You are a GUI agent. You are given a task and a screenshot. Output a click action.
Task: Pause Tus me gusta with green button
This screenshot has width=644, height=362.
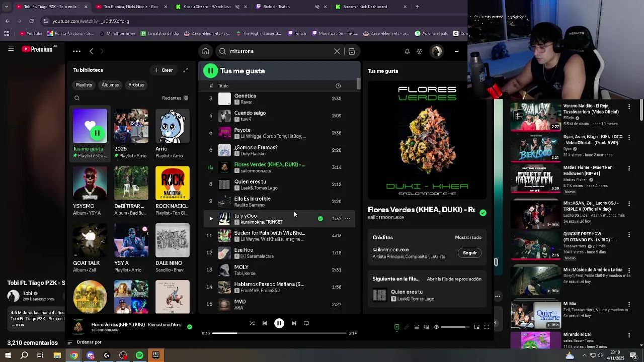pos(211,71)
